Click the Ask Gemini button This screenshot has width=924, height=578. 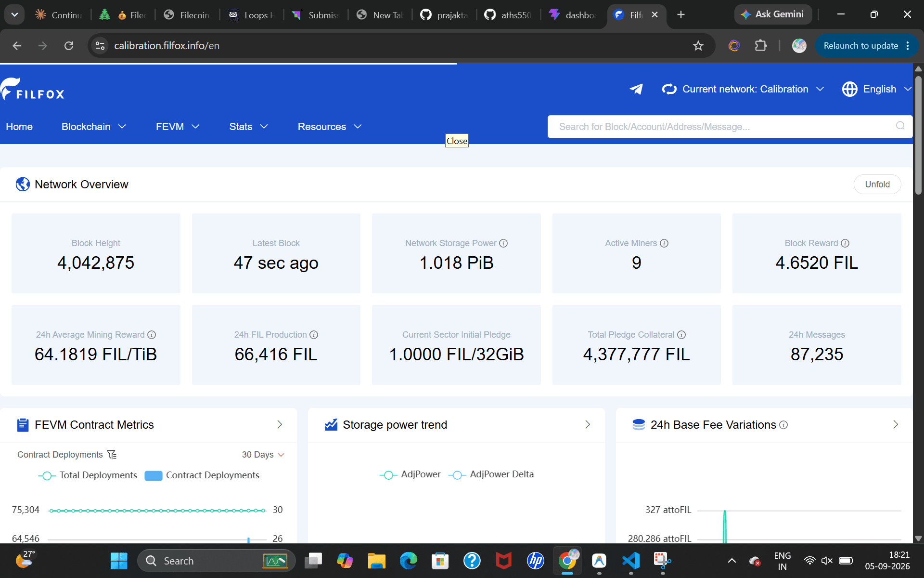tap(773, 14)
